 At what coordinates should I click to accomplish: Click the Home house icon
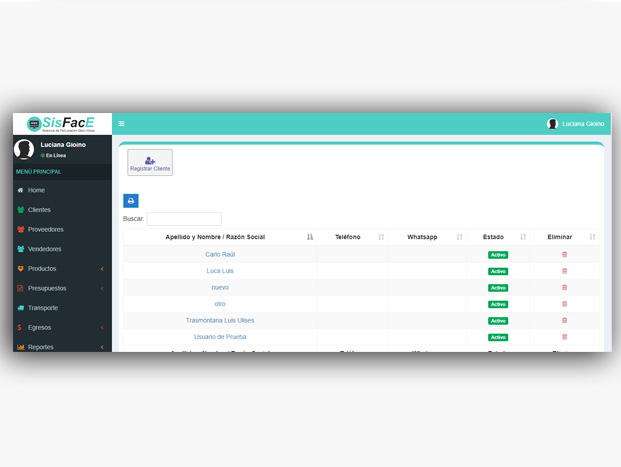click(20, 190)
